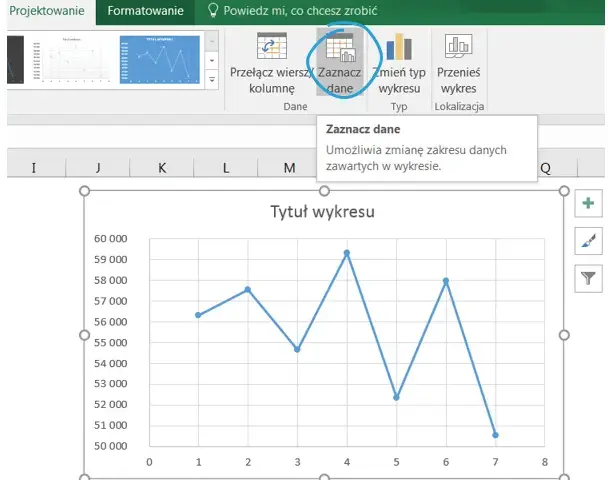Switch to Projektowanie tab
This screenshot has height=480, width=608.
pyautogui.click(x=47, y=10)
